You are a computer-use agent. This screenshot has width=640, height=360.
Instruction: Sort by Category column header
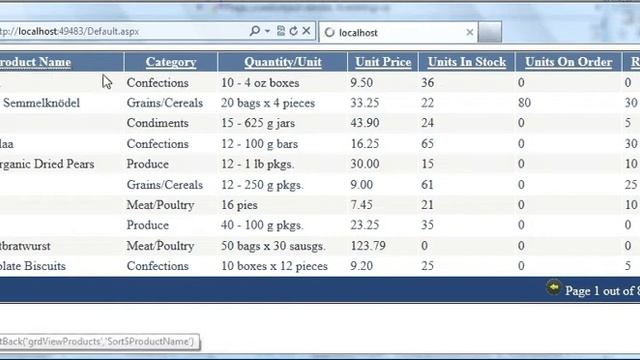[x=171, y=62]
